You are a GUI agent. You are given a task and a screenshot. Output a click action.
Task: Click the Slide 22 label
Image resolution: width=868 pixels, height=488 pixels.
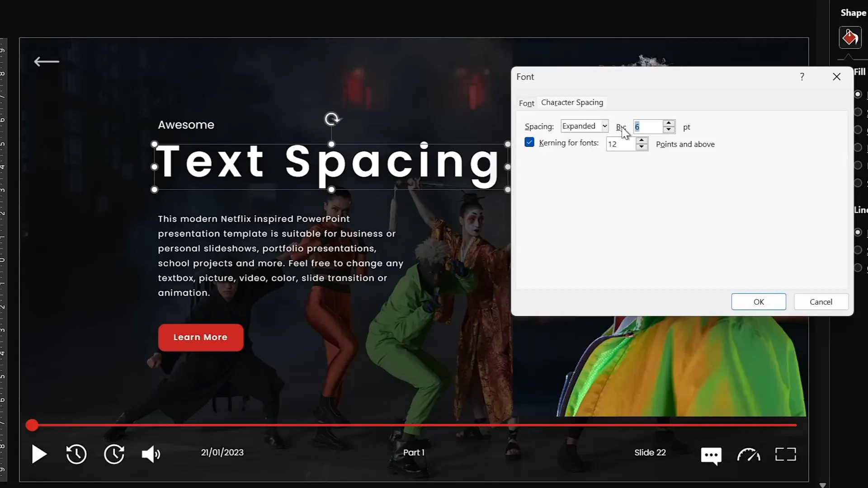pos(650,452)
